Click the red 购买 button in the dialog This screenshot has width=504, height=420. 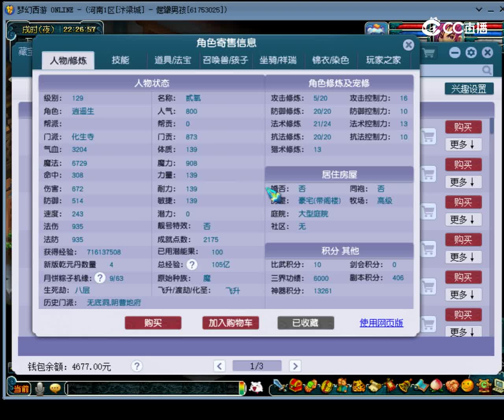pos(153,323)
